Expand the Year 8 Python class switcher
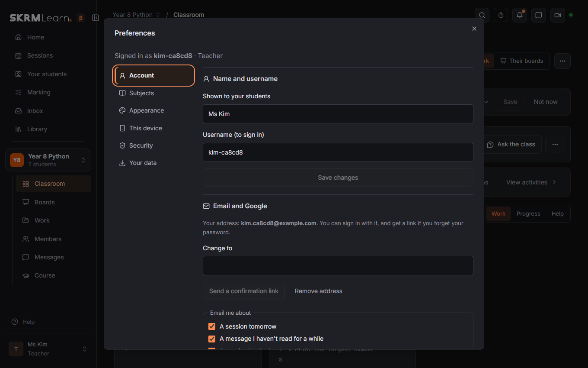The image size is (588, 368). pyautogui.click(x=48, y=160)
